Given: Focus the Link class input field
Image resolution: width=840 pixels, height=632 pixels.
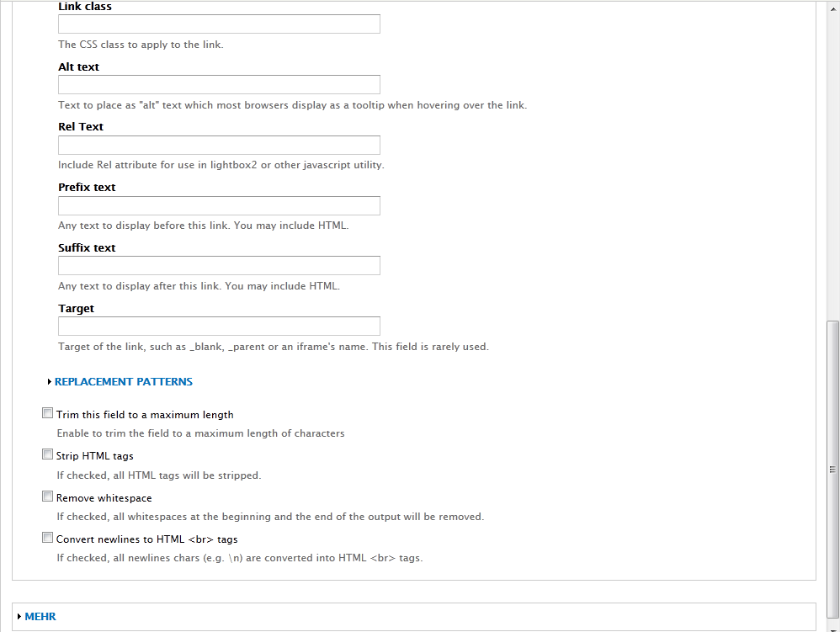Looking at the screenshot, I should [219, 24].
